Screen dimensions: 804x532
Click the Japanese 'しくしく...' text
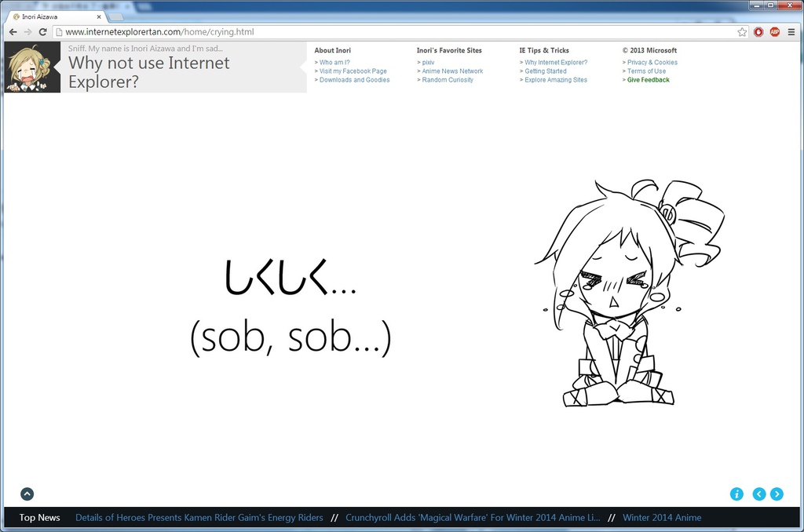(291, 277)
